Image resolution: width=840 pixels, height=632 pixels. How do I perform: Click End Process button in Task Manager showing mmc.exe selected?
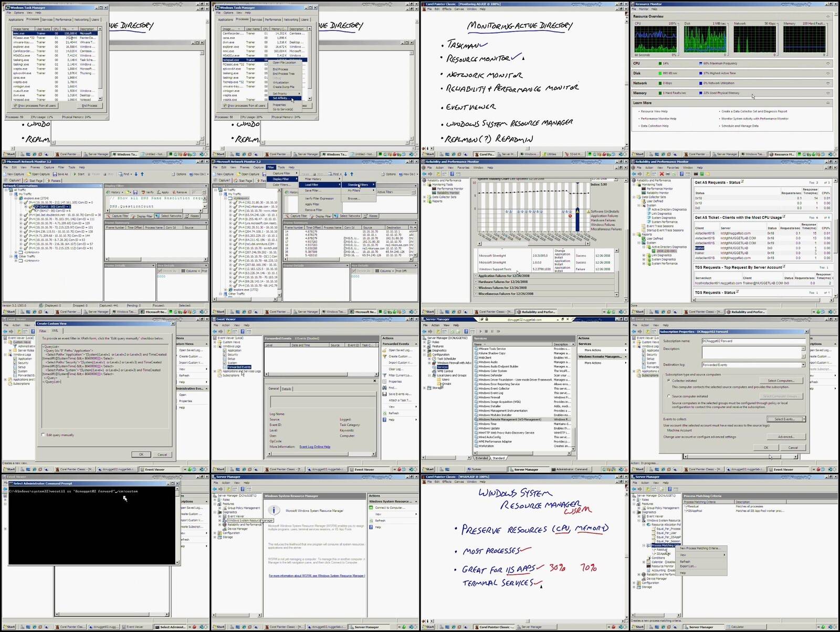tap(90, 106)
